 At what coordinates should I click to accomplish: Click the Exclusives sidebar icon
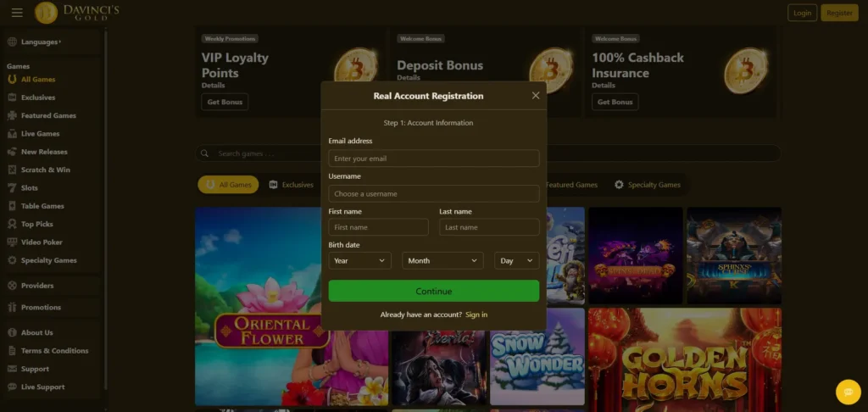coord(12,97)
